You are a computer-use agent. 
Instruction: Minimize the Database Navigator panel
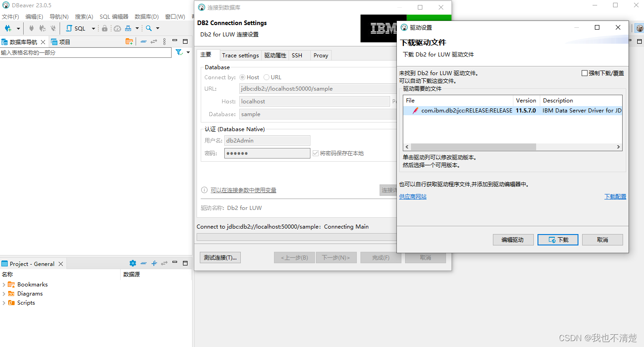click(175, 41)
